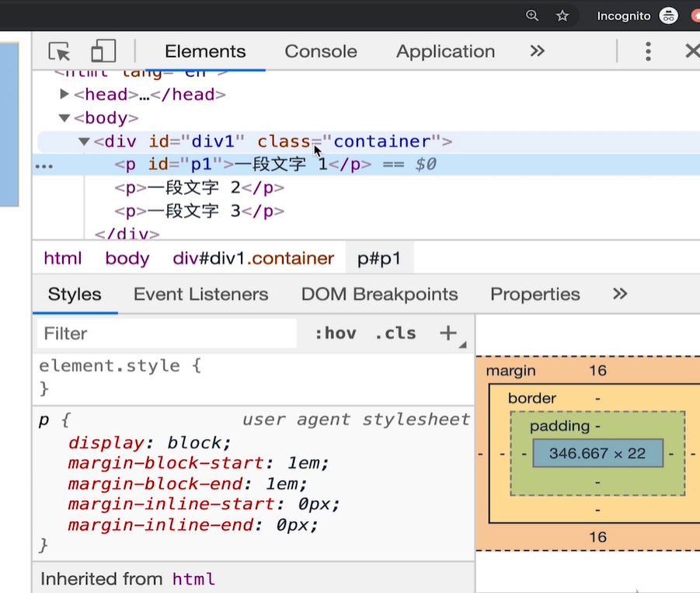
Task: Toggle the .cls class editor
Action: (x=395, y=333)
